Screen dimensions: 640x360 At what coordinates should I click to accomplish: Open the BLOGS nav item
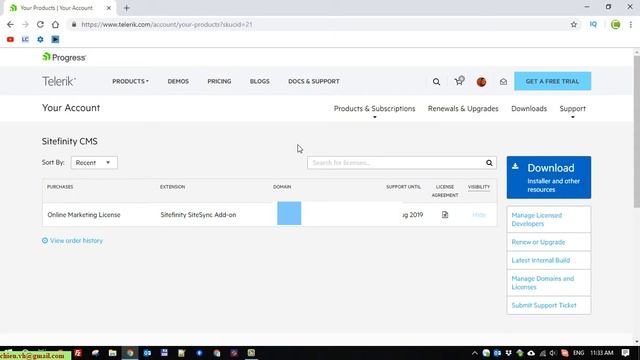260,81
